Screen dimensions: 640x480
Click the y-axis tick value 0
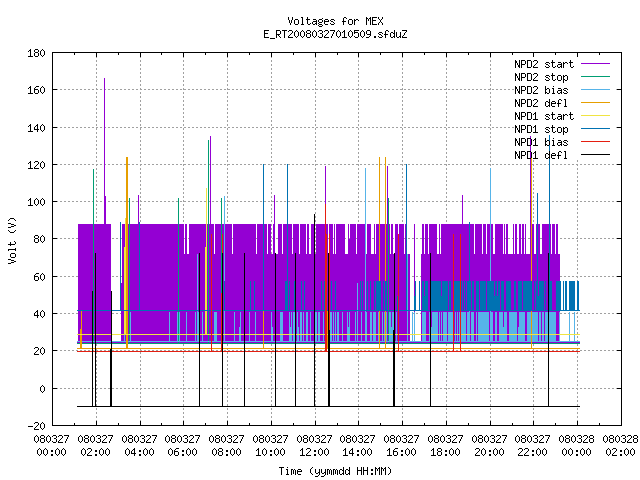tap(42, 389)
